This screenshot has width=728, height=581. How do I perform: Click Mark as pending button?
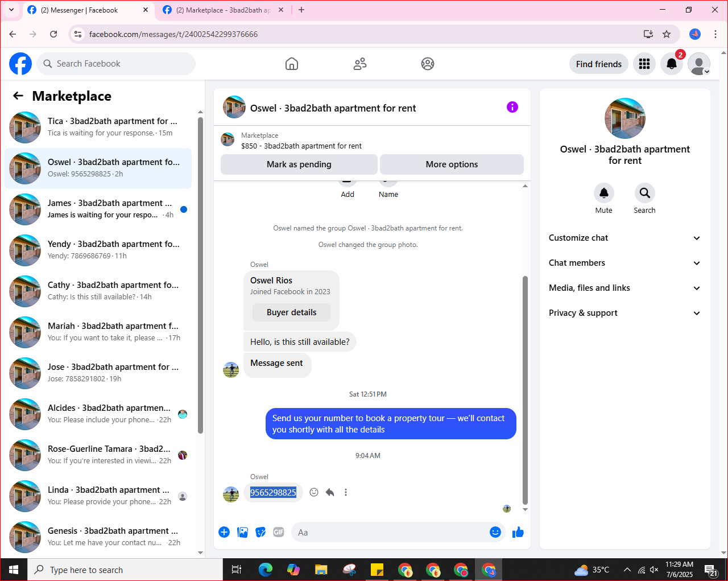[299, 164]
